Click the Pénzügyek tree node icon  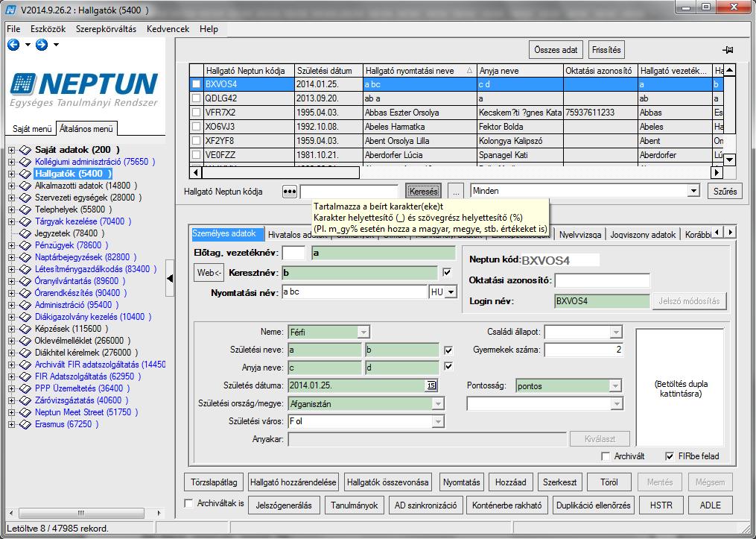pyautogui.click(x=25, y=245)
